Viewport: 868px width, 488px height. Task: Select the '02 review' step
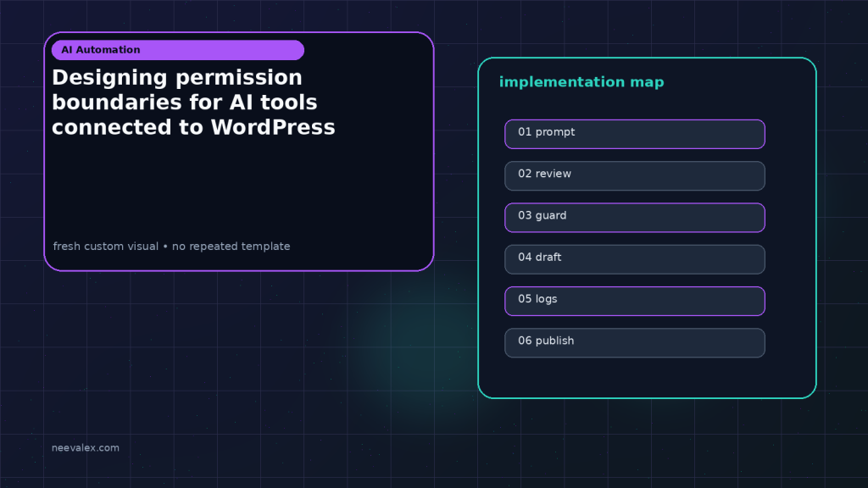point(634,176)
